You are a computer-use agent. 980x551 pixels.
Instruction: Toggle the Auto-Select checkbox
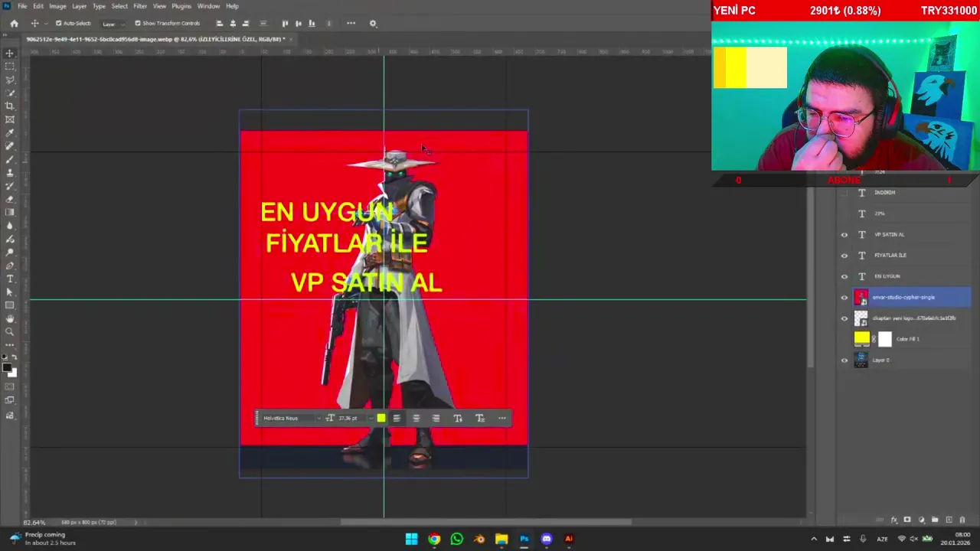tap(58, 23)
